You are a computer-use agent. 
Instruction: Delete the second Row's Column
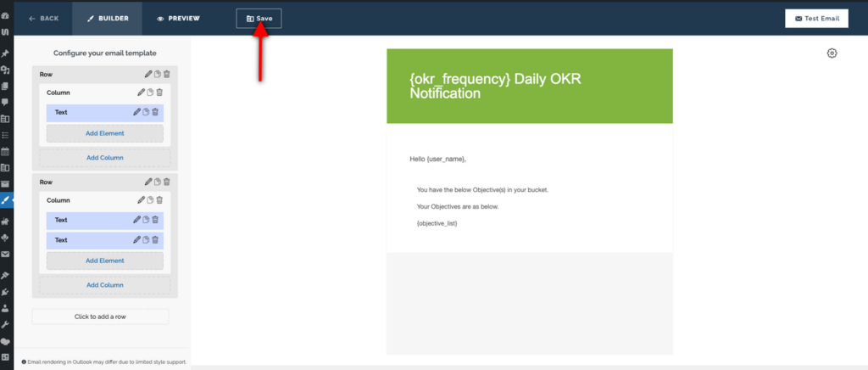[x=159, y=200]
